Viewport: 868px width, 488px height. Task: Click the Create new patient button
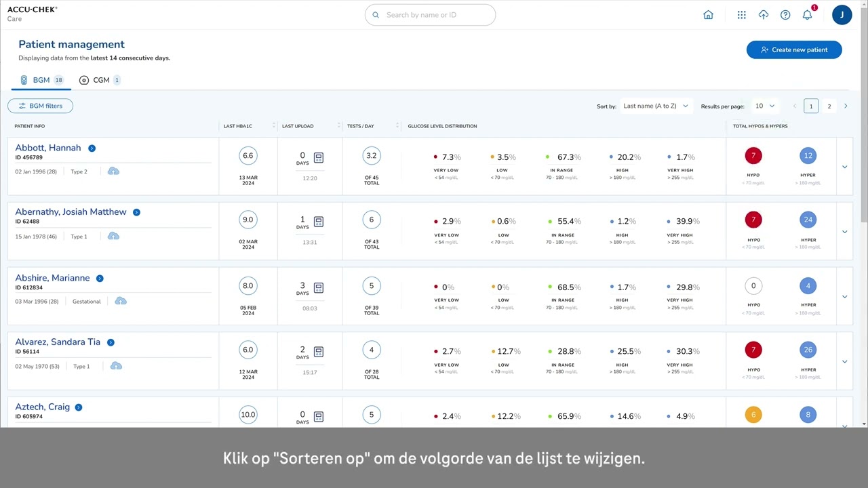[793, 49]
